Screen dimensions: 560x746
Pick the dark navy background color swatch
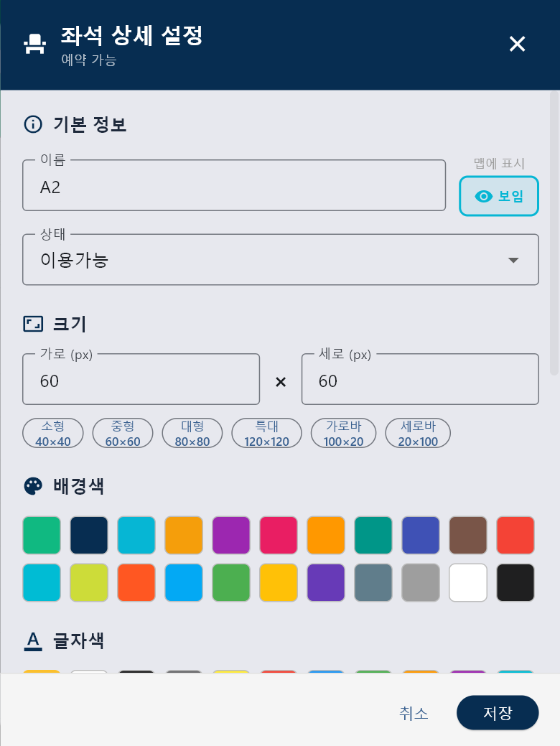(89, 535)
